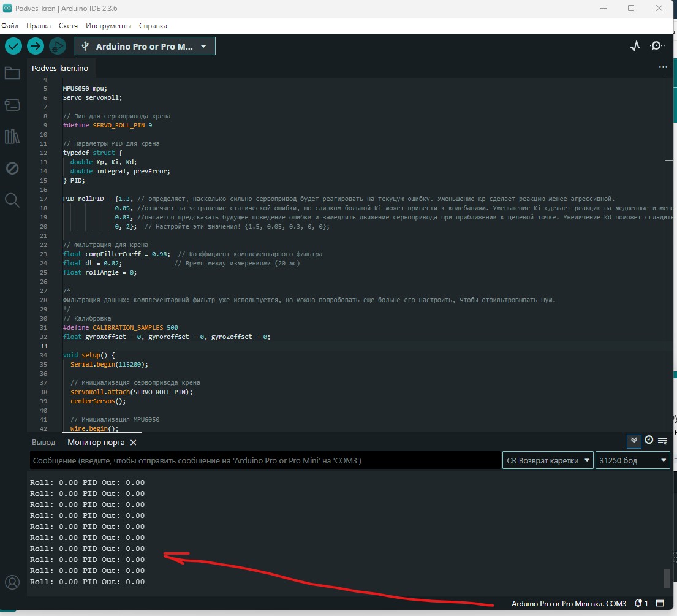Open the board selector dropdown
The height and width of the screenshot is (616, 677).
point(144,45)
